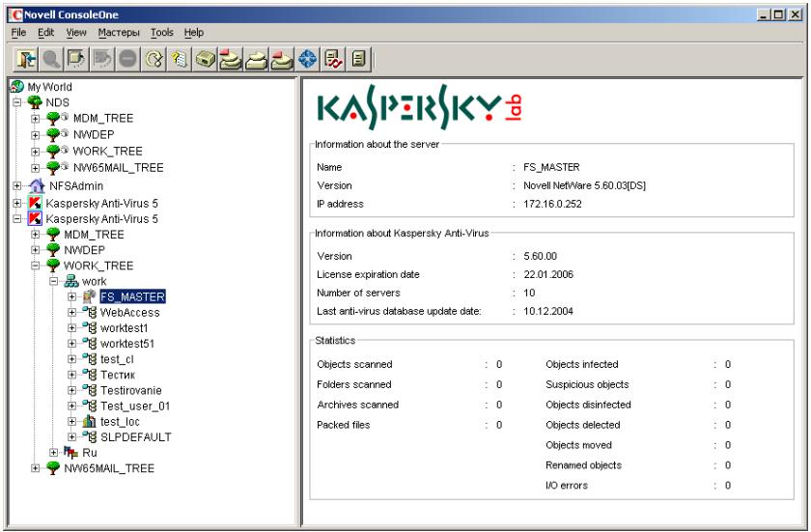
Task: Click the I/O errors label
Action: point(567,485)
